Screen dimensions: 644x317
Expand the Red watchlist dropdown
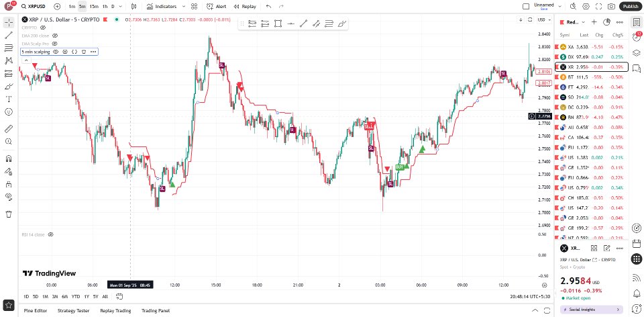point(583,22)
